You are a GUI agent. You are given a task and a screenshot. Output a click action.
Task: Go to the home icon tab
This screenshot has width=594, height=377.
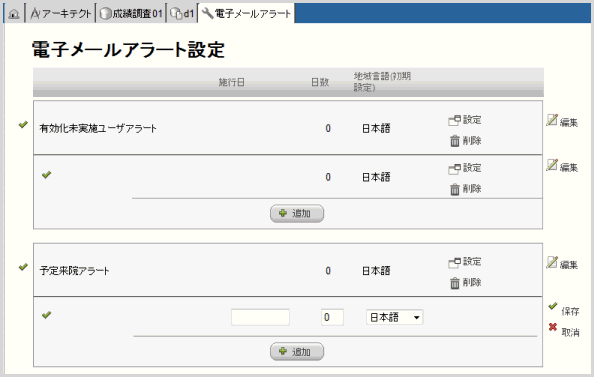point(14,14)
